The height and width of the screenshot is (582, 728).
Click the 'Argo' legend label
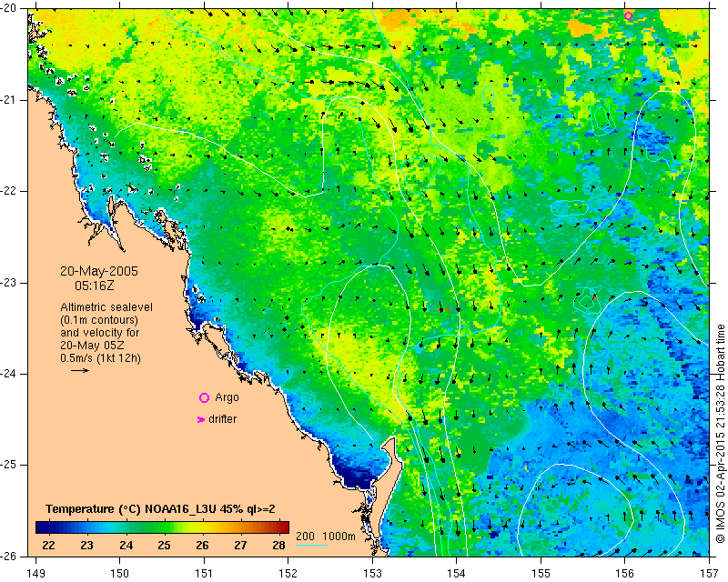227,397
